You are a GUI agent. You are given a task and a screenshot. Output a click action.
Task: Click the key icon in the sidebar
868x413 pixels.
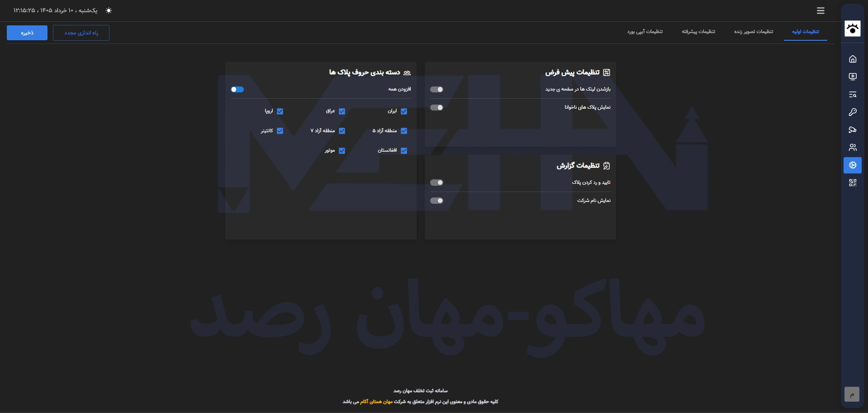point(853,112)
